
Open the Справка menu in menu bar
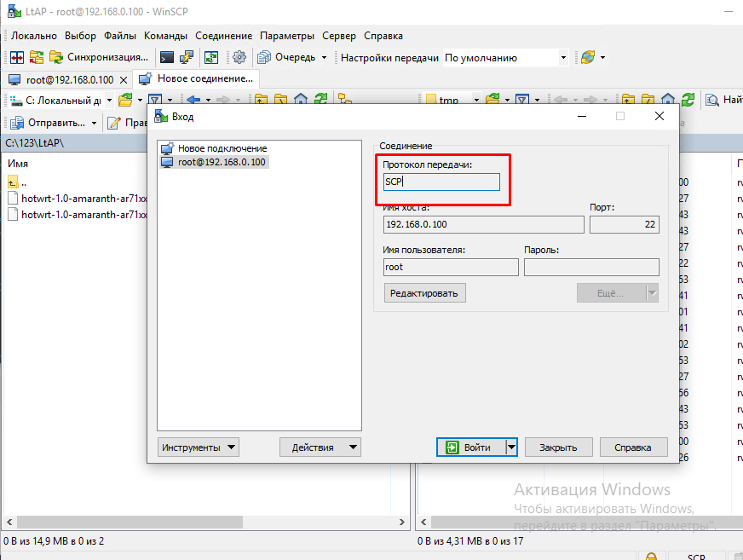383,36
